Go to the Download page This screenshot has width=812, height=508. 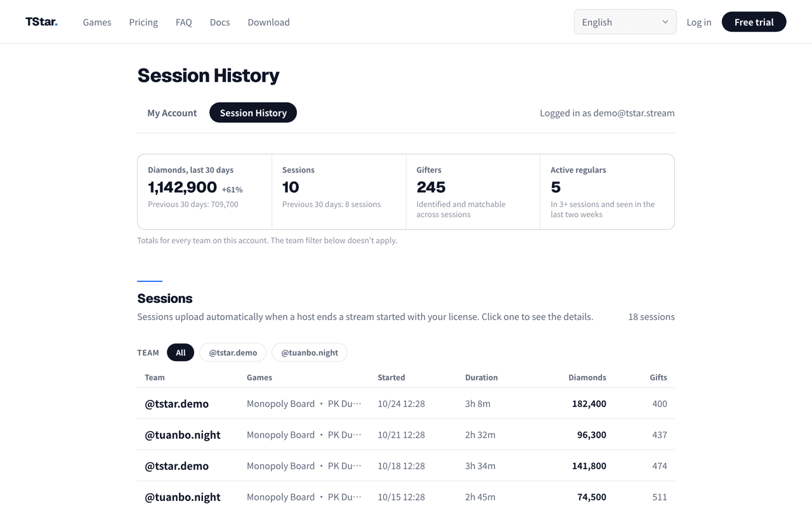click(x=268, y=22)
